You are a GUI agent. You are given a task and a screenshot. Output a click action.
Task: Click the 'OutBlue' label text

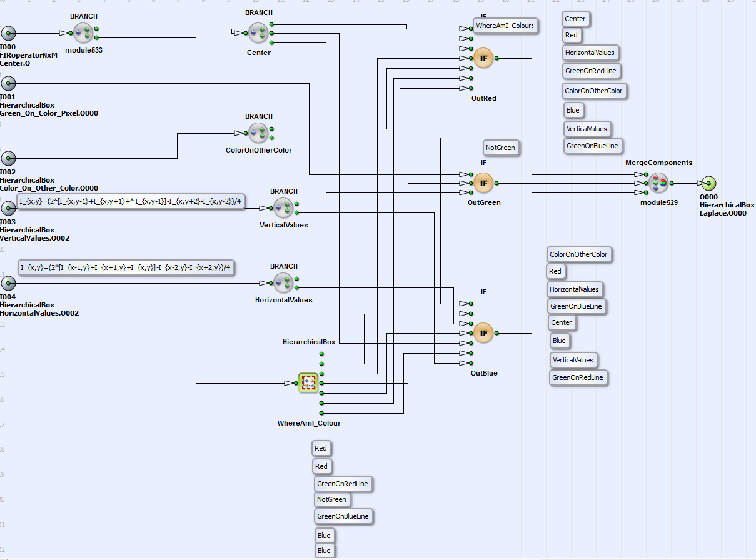tap(484, 373)
